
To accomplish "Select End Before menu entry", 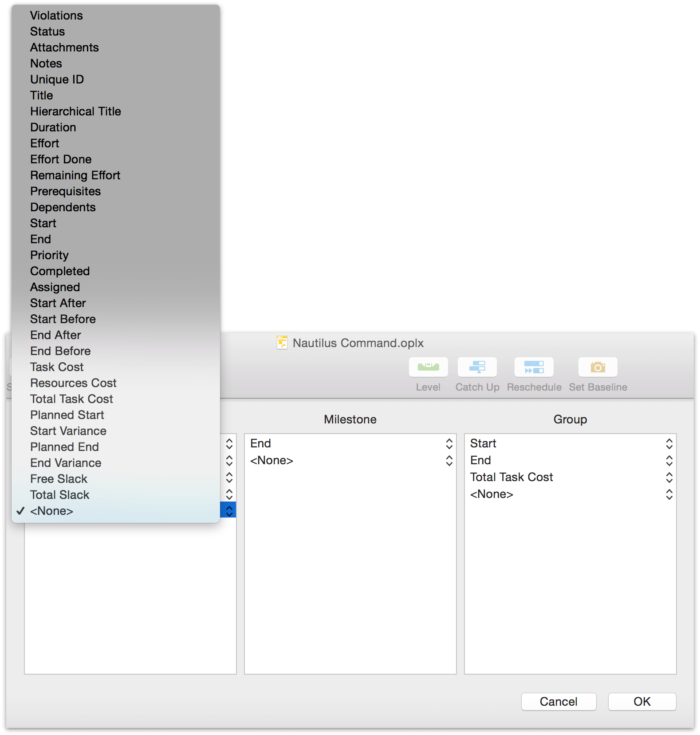I will tap(116, 351).
